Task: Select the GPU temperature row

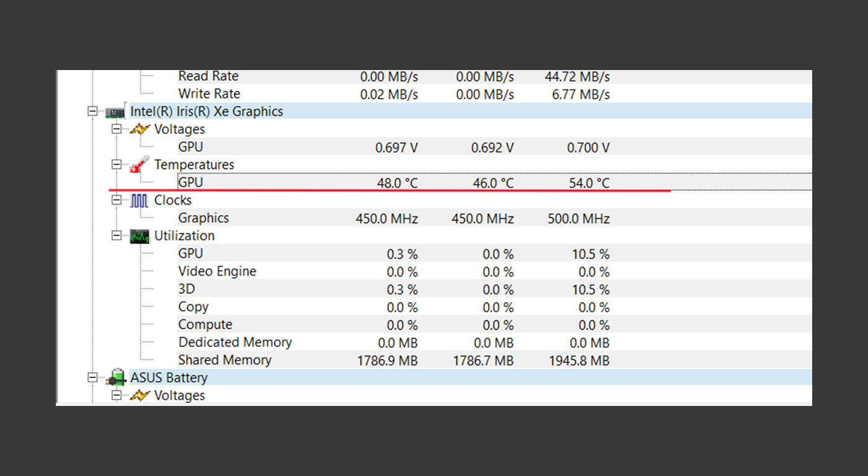Action: 494,183
